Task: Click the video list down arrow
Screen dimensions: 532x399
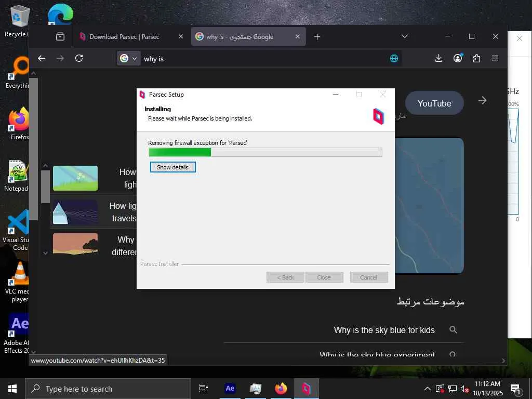Action: point(45,253)
